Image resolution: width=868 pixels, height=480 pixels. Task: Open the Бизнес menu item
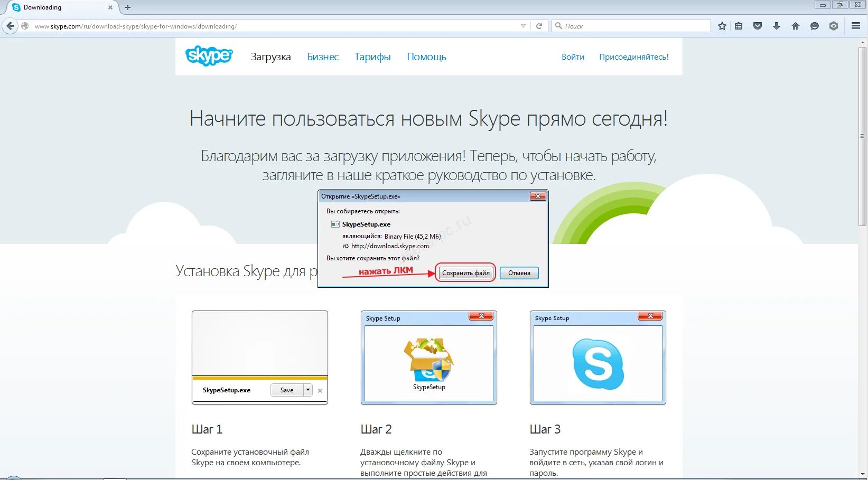click(x=323, y=57)
